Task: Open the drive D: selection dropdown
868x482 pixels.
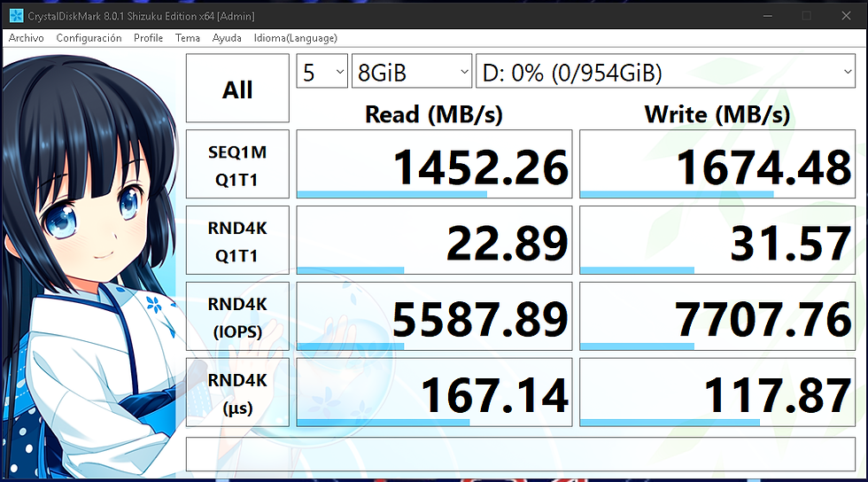Action: click(665, 71)
